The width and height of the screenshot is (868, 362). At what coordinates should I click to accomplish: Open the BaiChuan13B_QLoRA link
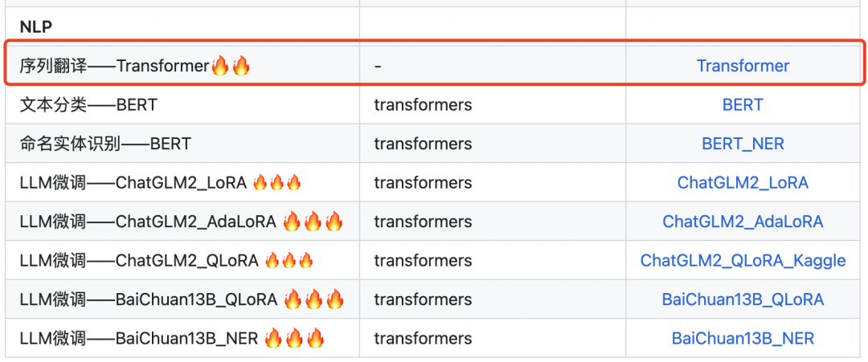pyautogui.click(x=743, y=299)
